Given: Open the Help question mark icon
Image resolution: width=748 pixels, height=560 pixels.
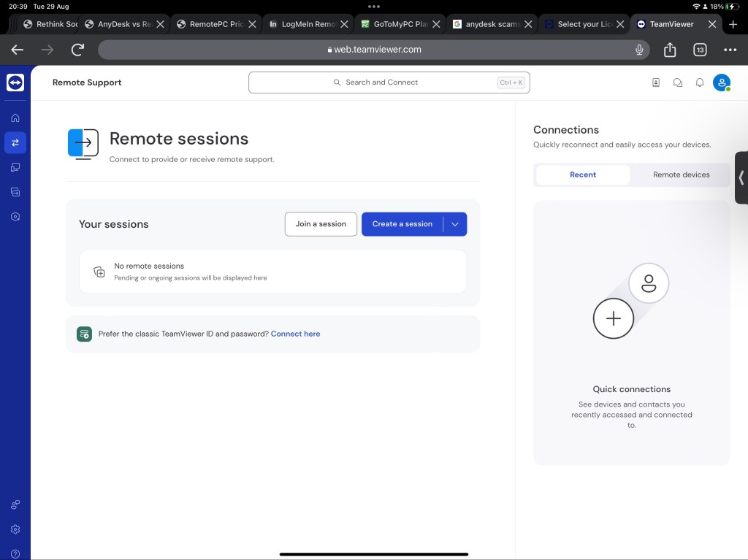Looking at the screenshot, I should click(15, 554).
